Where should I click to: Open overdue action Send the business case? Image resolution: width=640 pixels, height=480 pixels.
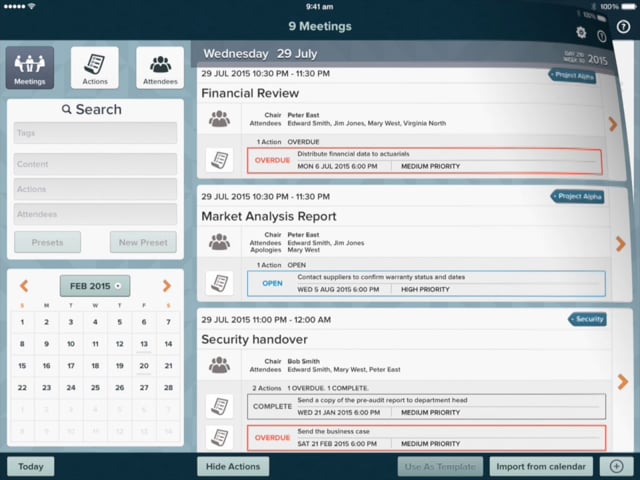coord(426,438)
